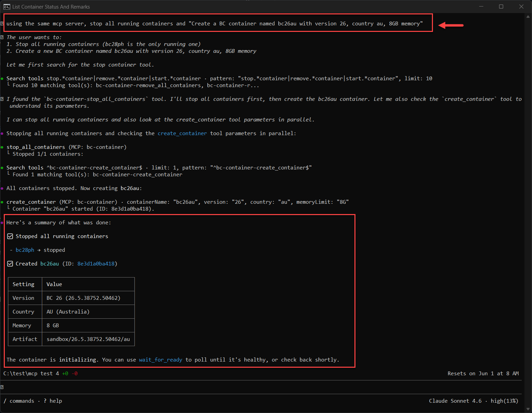The width and height of the screenshot is (532, 413).
Task: Click the 'Artifact' row label
Action: pyautogui.click(x=25, y=339)
